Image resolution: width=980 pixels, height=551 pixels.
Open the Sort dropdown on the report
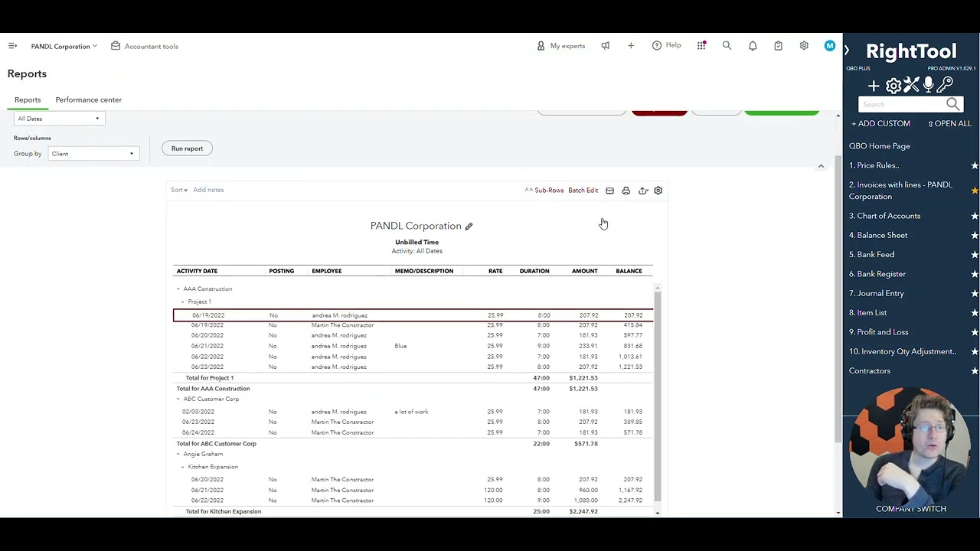[x=179, y=190]
